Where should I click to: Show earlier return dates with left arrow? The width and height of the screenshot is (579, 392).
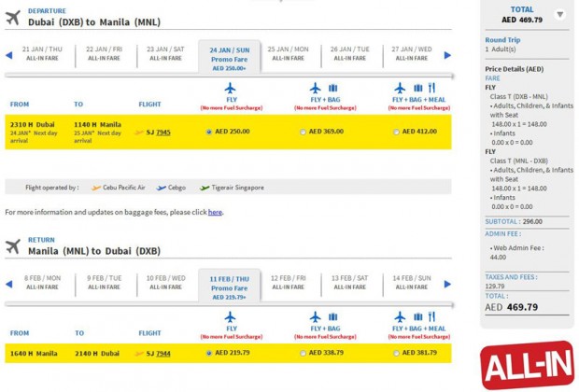9,285
